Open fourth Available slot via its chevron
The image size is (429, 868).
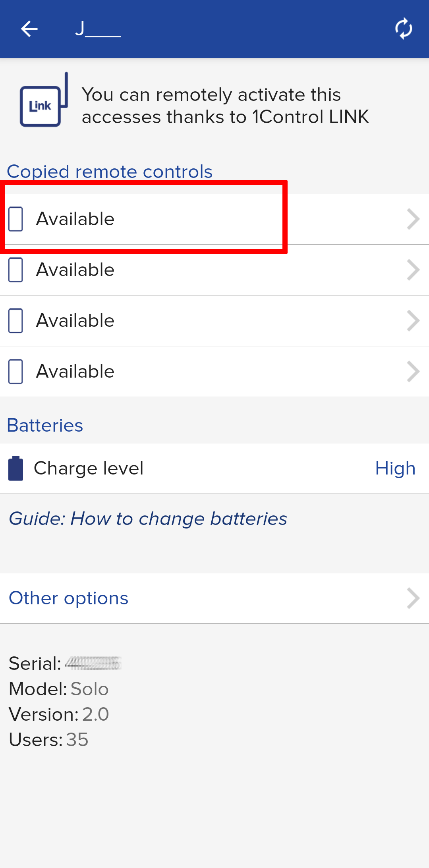(x=413, y=372)
